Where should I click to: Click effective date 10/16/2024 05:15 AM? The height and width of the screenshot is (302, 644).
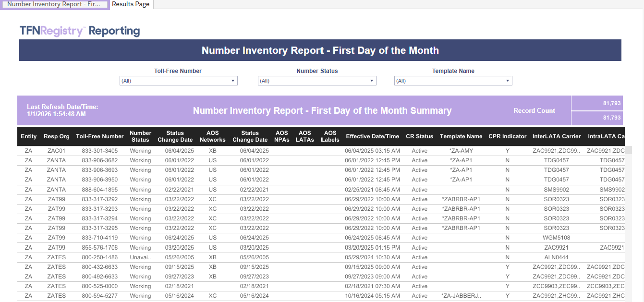[x=373, y=296]
